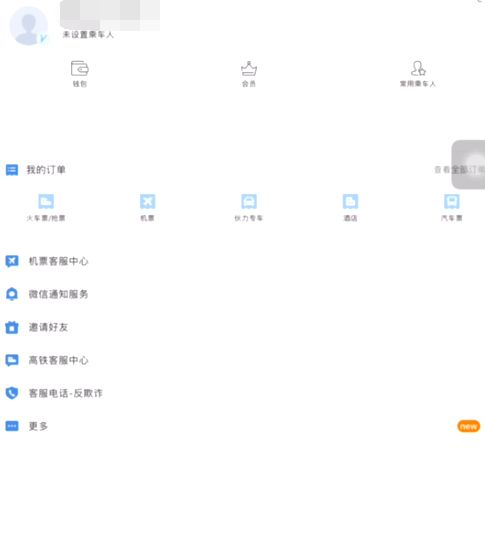Tap the gray floating assist button

point(468,164)
